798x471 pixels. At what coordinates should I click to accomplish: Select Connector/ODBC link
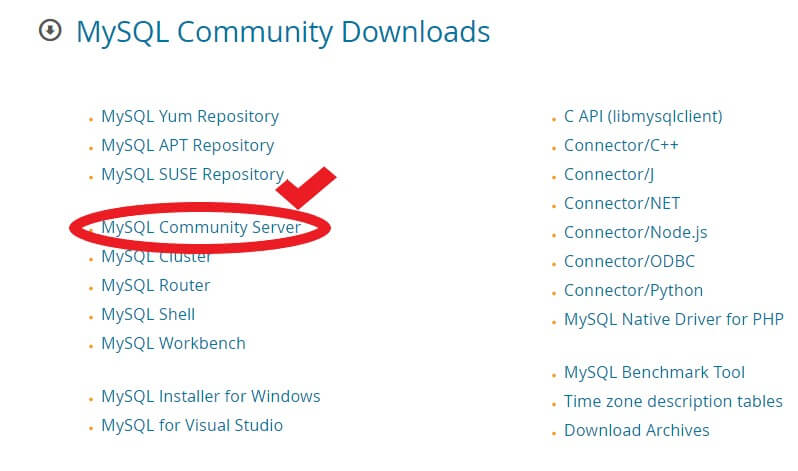(629, 262)
